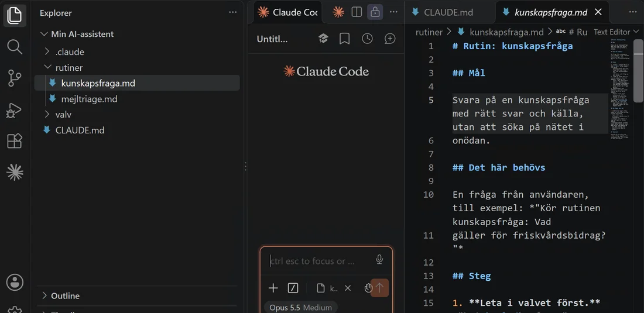Open the Search view in activity bar
644x313 pixels.
15,47
